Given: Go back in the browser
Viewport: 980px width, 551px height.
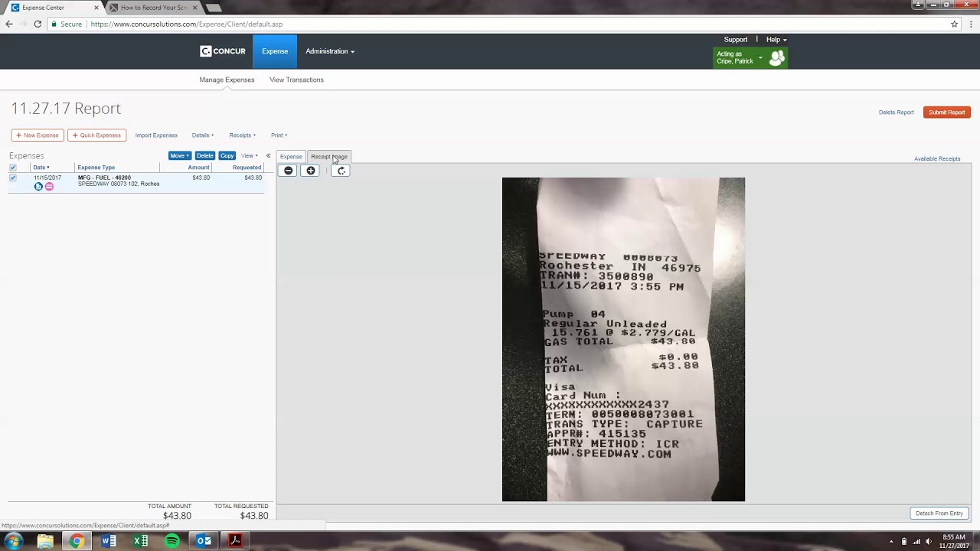Looking at the screenshot, I should coord(9,24).
